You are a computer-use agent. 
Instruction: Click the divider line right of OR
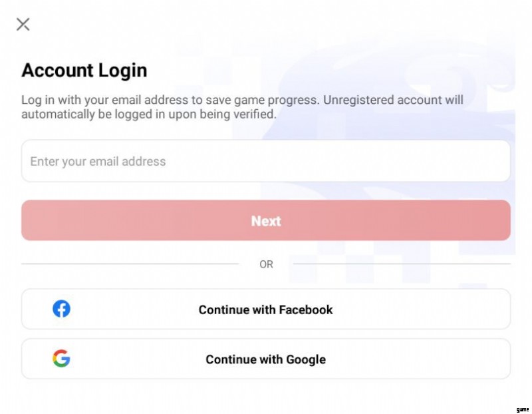tap(402, 264)
